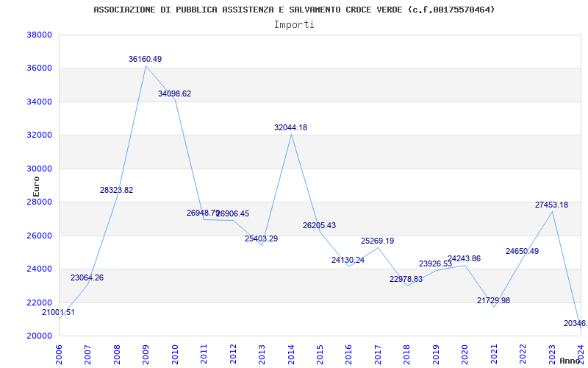The width and height of the screenshot is (588, 368).
Task: Select data label 26906.45
Action: click(232, 213)
